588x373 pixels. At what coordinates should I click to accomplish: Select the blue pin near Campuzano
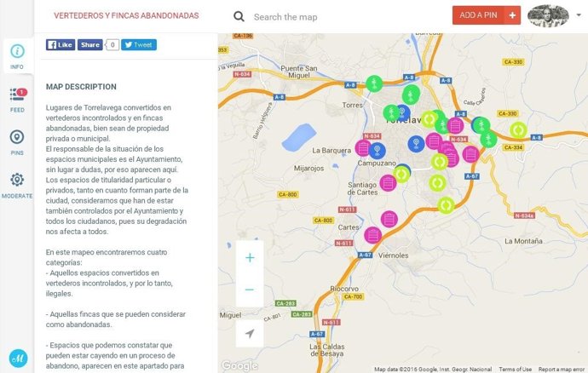[x=378, y=151]
